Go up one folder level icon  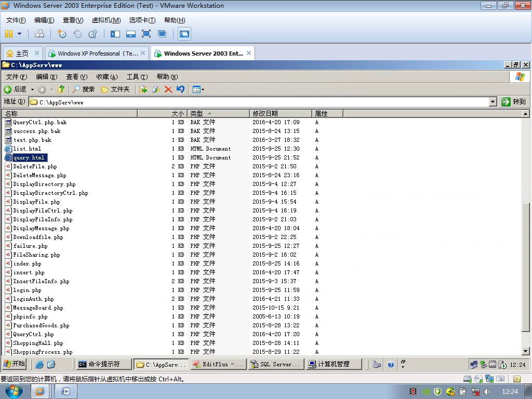[61, 89]
